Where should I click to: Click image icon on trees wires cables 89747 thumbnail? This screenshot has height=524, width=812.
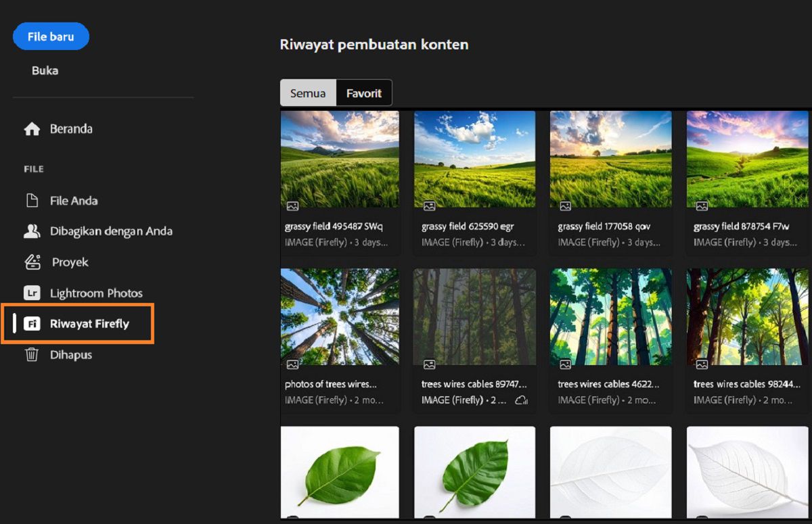point(429,364)
